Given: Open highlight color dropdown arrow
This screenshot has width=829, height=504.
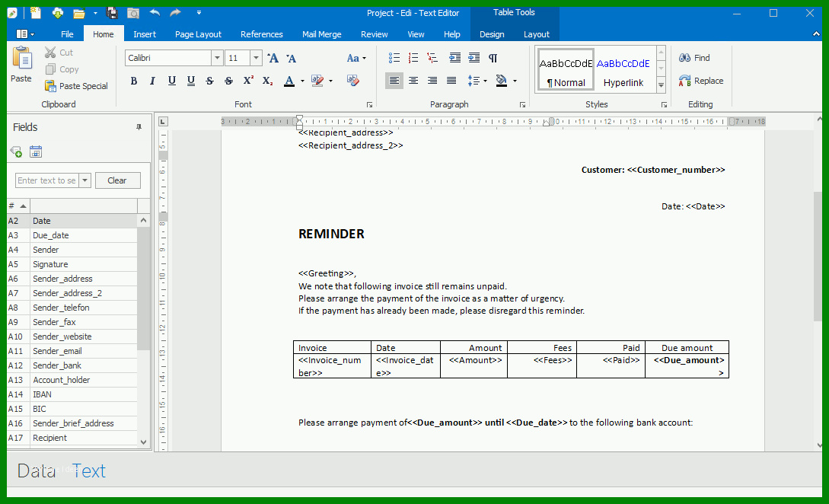Looking at the screenshot, I should [331, 81].
